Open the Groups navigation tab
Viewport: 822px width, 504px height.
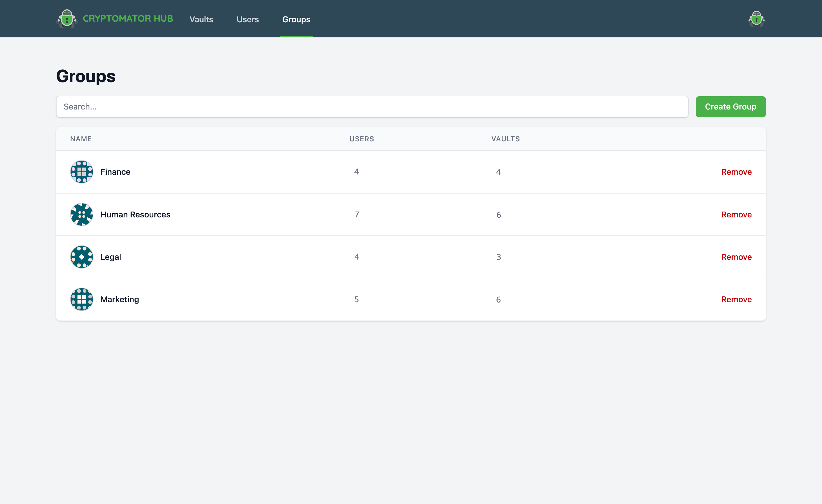coord(296,19)
